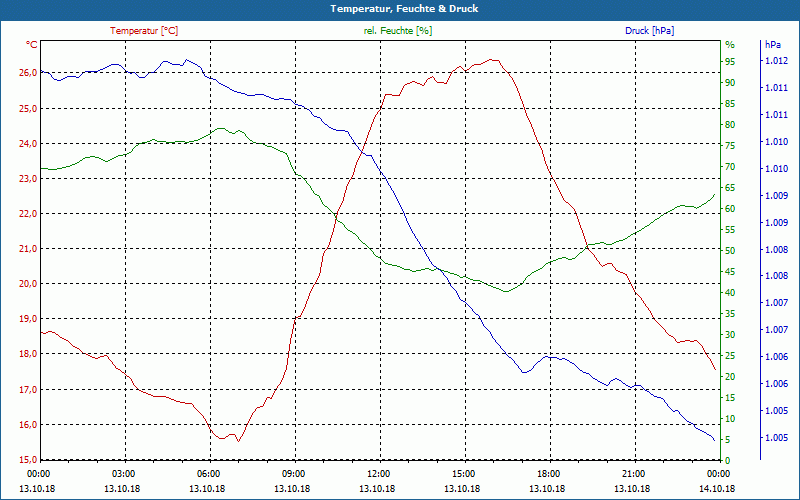
Task: Click the °C unit label on the left axis
Action: (x=31, y=45)
